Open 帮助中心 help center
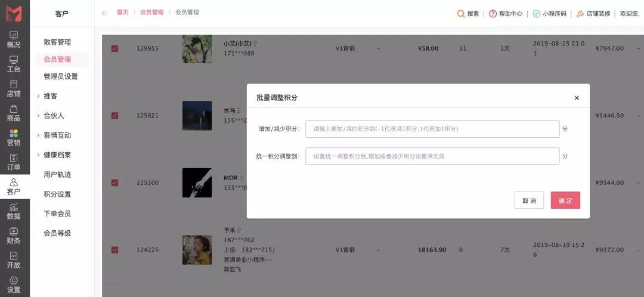This screenshot has height=297, width=644. pos(506,14)
